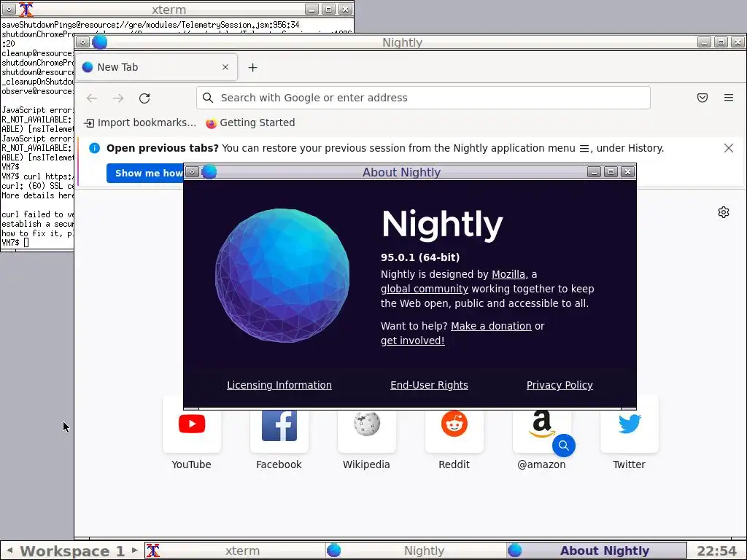Screen dimensions: 747x560
Task: Switch to xterm in the taskbar
Action: (235, 551)
